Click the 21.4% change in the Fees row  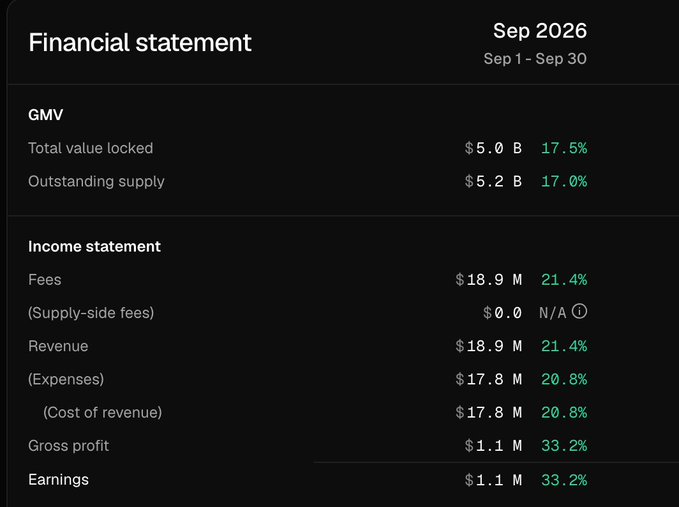pyautogui.click(x=564, y=280)
